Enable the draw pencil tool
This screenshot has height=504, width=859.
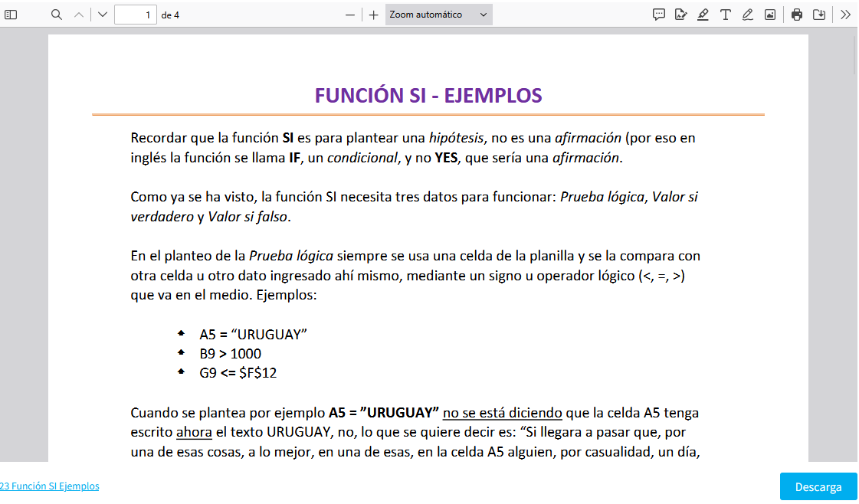[x=747, y=15]
